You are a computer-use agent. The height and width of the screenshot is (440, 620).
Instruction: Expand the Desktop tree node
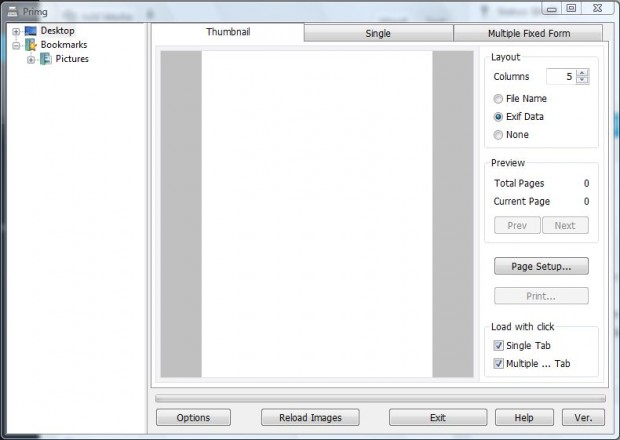point(16,31)
